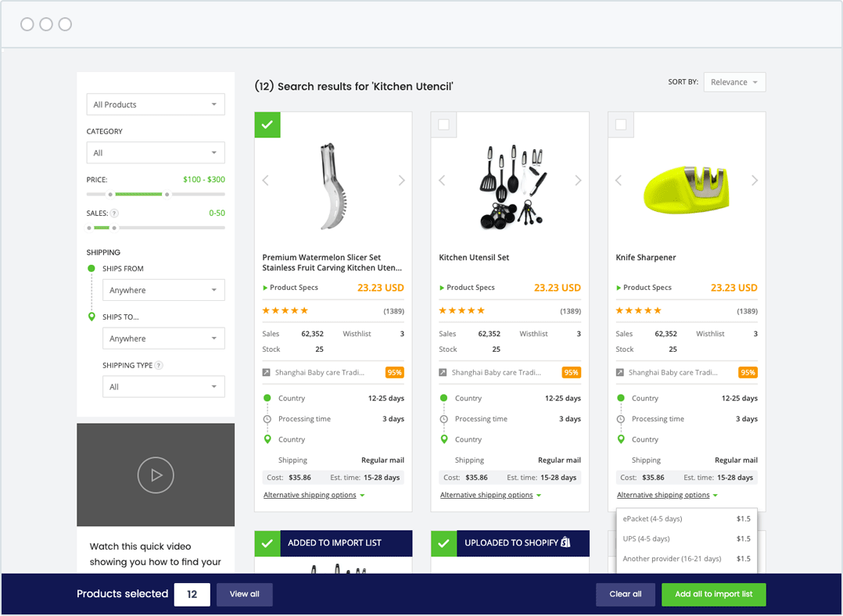Image resolution: width=843 pixels, height=616 pixels.
Task: Click next image arrow on Knife Sharpener card
Action: tap(755, 181)
